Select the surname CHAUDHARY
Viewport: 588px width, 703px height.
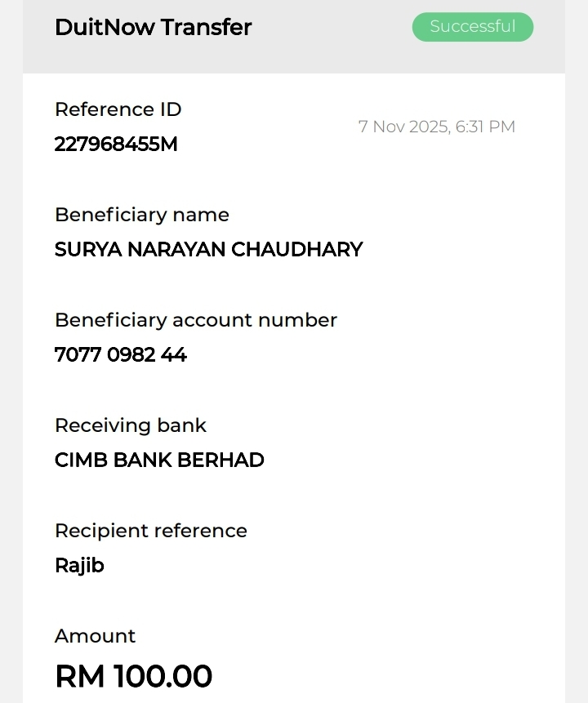tap(297, 250)
